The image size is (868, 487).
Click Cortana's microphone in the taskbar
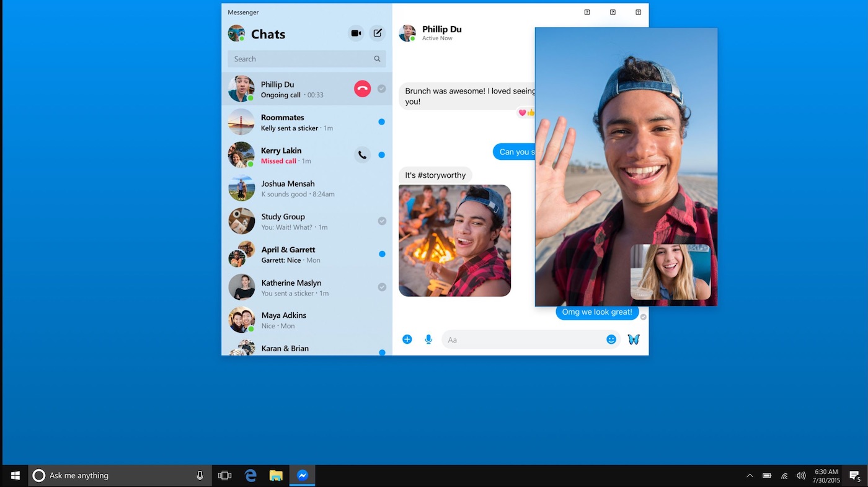click(x=200, y=475)
